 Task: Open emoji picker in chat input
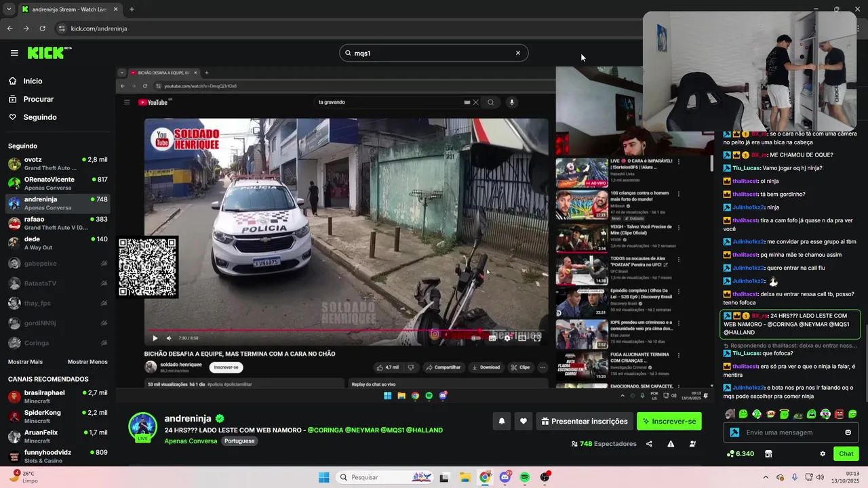tap(848, 432)
